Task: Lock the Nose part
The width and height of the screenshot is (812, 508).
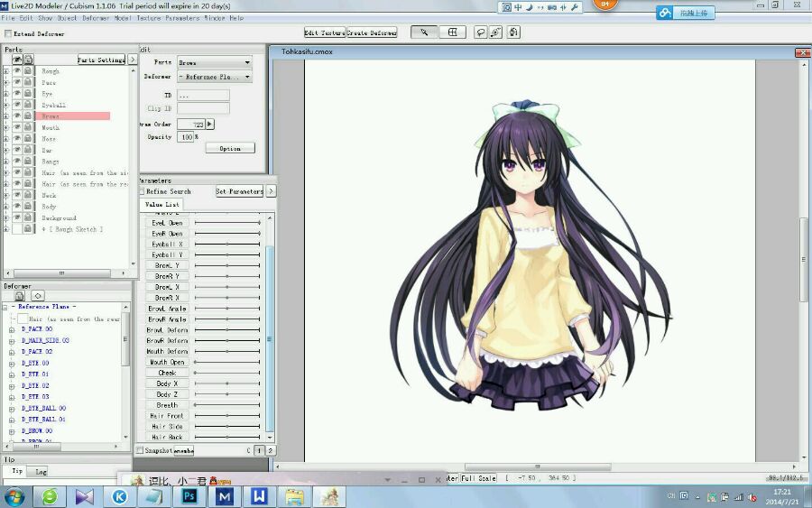Action: [x=28, y=139]
